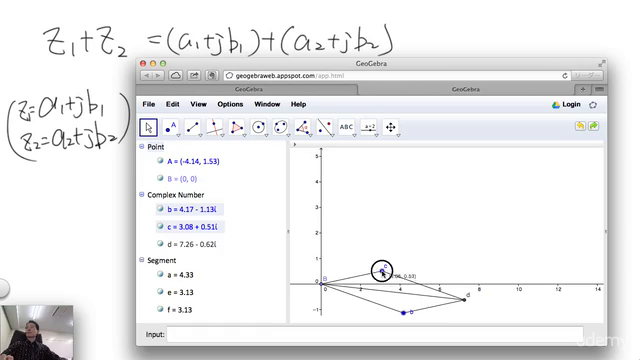The image size is (640, 360).
Task: Click the Input text field
Action: point(375,334)
